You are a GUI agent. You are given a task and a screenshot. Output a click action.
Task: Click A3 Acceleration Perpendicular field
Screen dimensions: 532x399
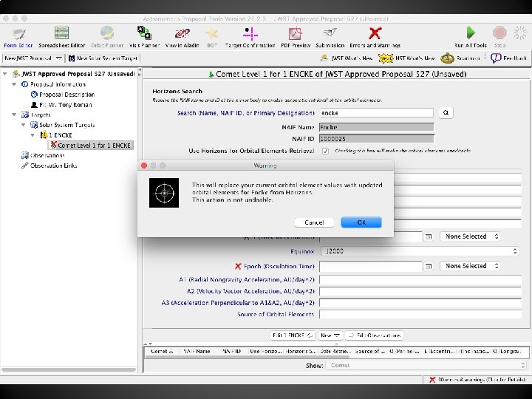click(x=420, y=303)
